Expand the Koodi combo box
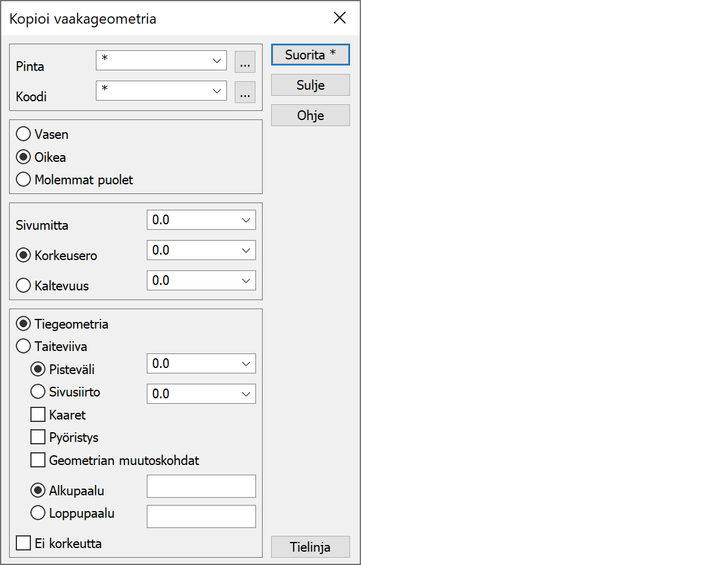728x565 pixels. tap(217, 91)
